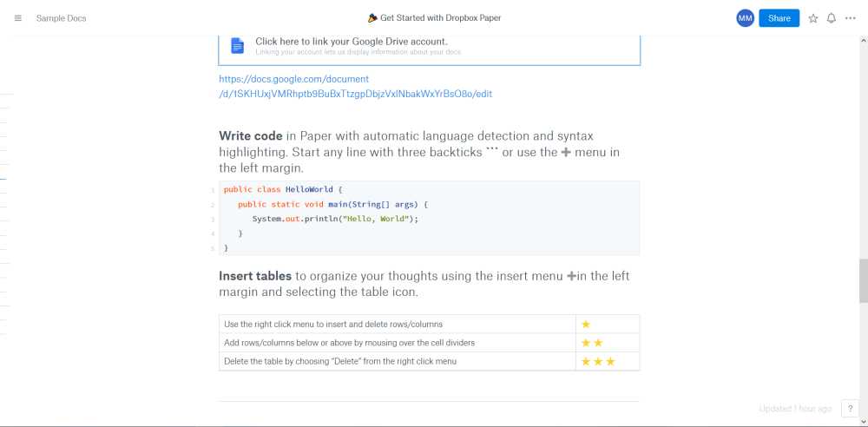Open the Sample Docs folder breadcrumb
Screen dimensions: 868x427
[x=61, y=18]
